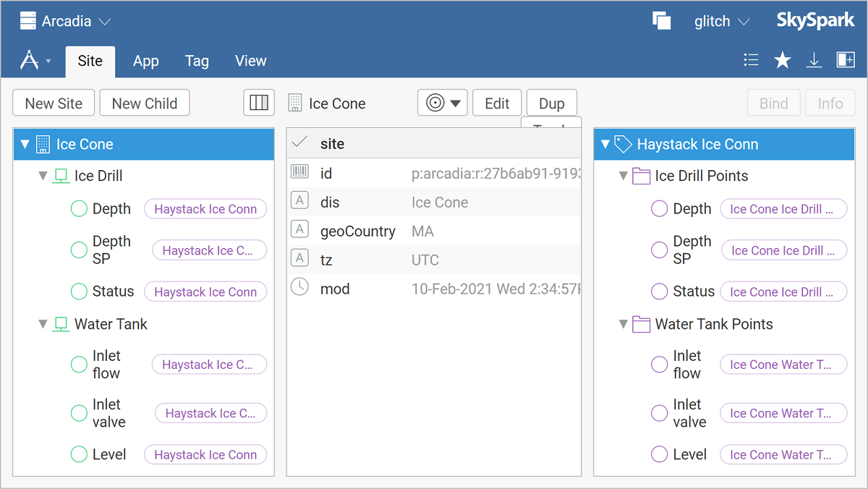868x489 pixels.
Task: Open the glitch user menu
Action: (722, 21)
